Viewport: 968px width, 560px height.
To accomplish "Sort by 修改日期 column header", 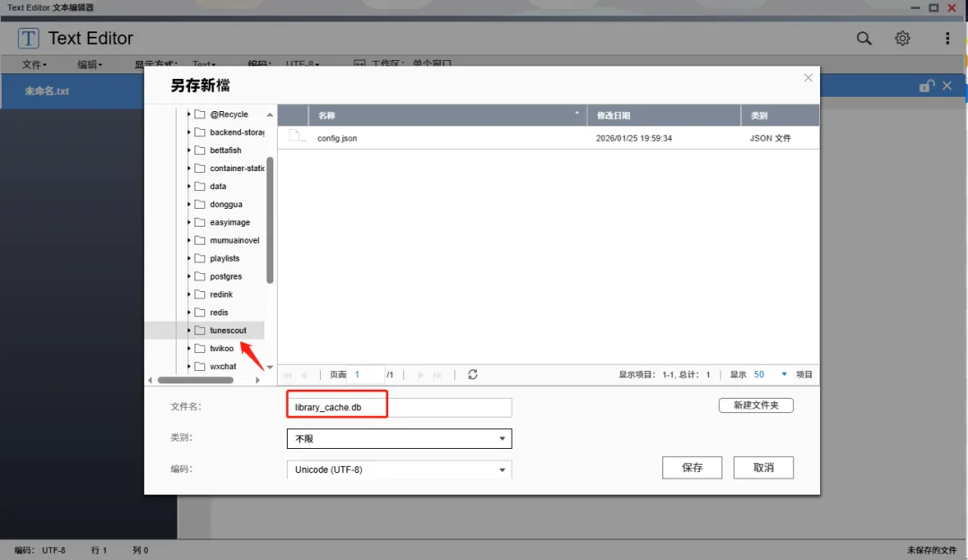I will [x=663, y=116].
